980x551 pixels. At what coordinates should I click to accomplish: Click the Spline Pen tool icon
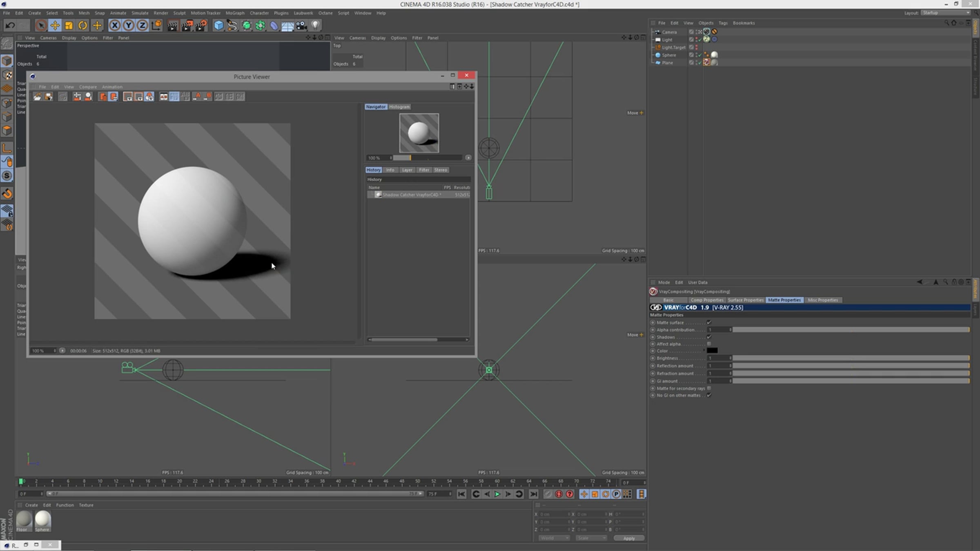tap(232, 26)
